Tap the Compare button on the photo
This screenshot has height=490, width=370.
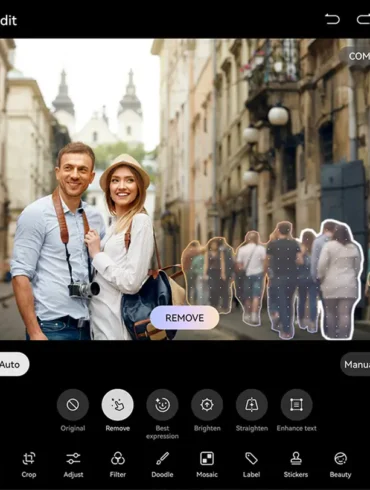tap(355, 56)
